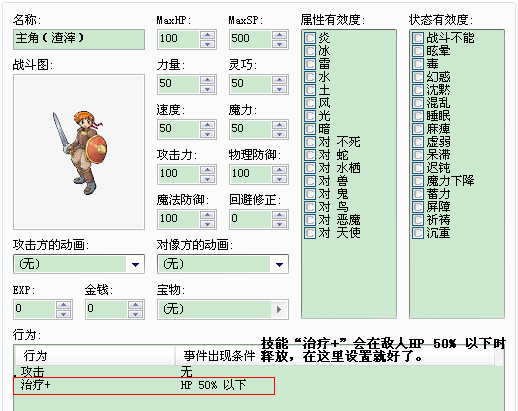This screenshot has height=411, width=518.
Task: Toggle the 眩晕 state checkbox
Action: pos(418,51)
